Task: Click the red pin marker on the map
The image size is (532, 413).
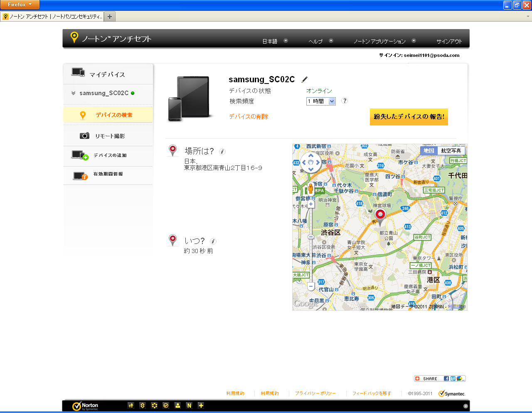Action: click(380, 216)
